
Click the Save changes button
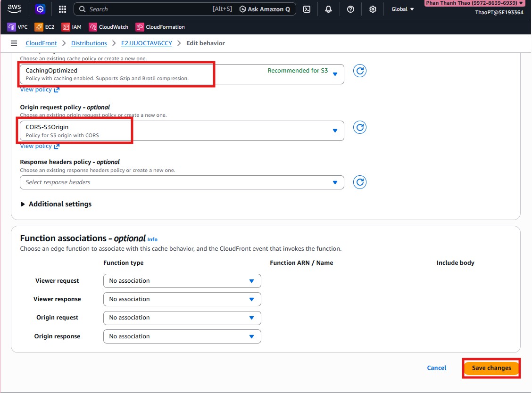tap(491, 368)
